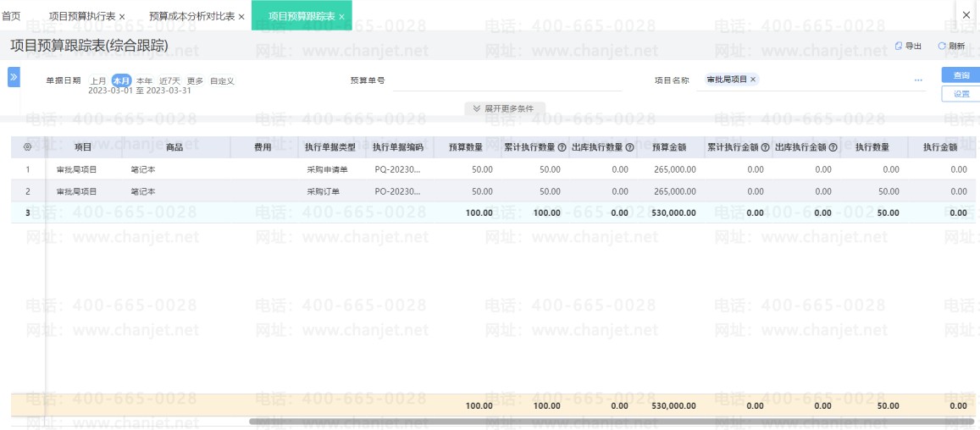Select the 项目预算跟踪表 tab

(x=302, y=16)
